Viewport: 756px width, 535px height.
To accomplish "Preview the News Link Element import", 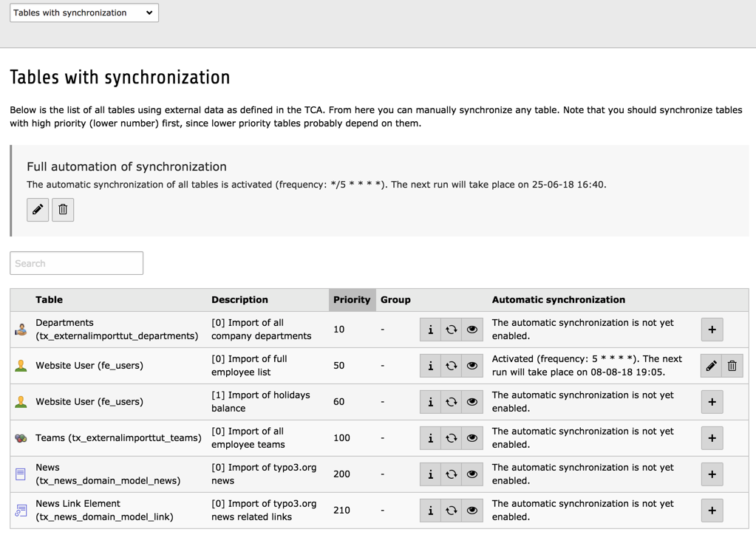I will click(x=471, y=510).
